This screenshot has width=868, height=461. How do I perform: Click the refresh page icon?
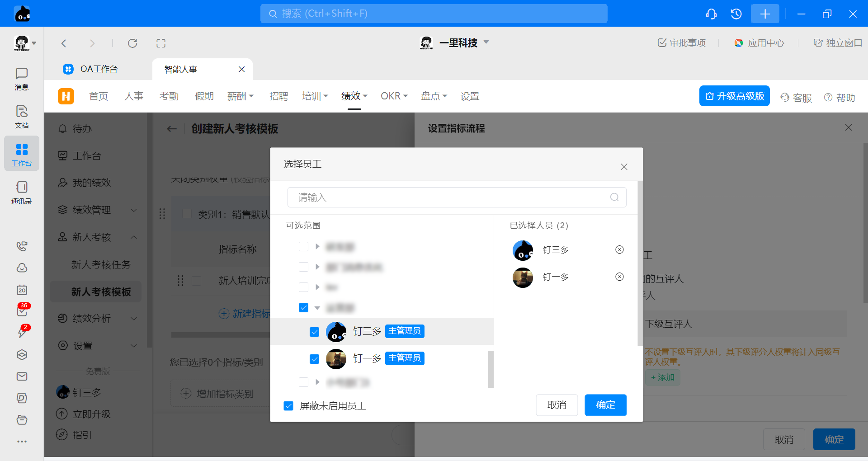[132, 43]
